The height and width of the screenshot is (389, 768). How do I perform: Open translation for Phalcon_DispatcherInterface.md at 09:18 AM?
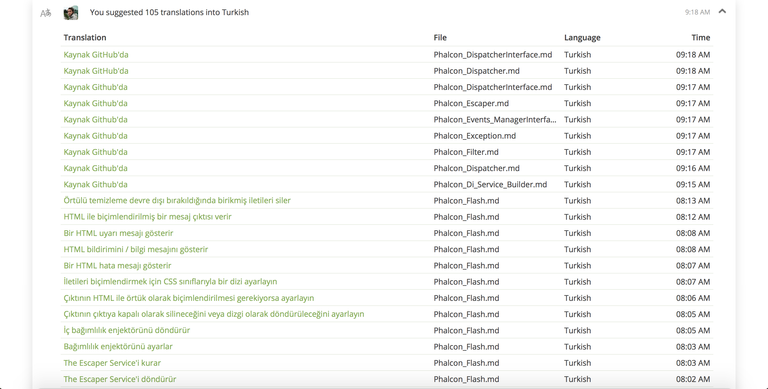coord(96,54)
